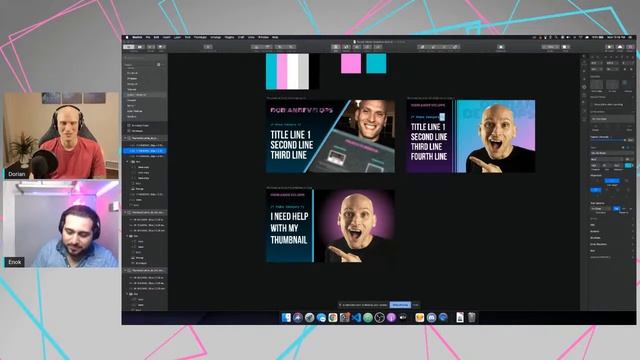
Task: Click Enok's video tile
Action: coord(61,224)
